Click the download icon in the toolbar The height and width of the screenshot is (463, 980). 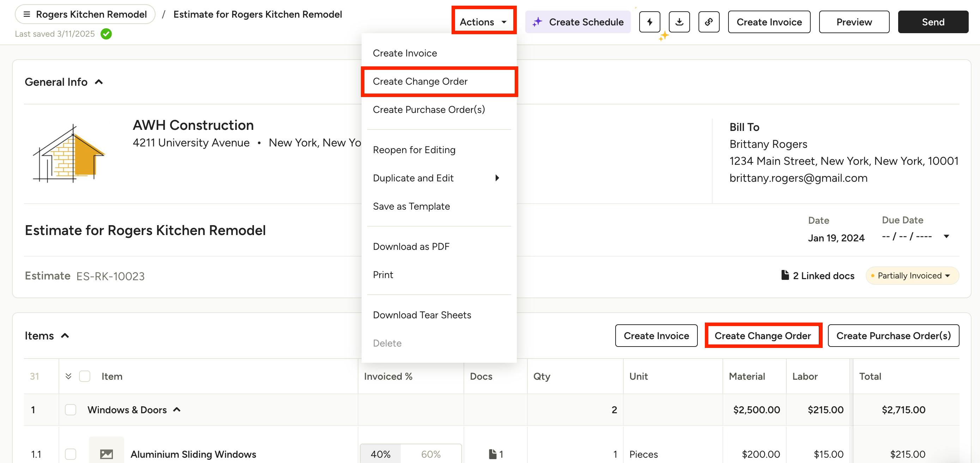click(x=679, y=22)
